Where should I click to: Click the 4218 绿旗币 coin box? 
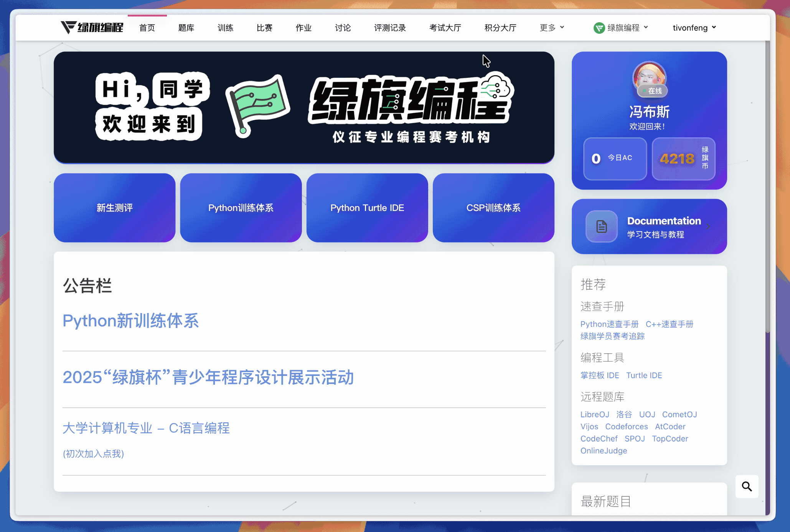(x=683, y=158)
